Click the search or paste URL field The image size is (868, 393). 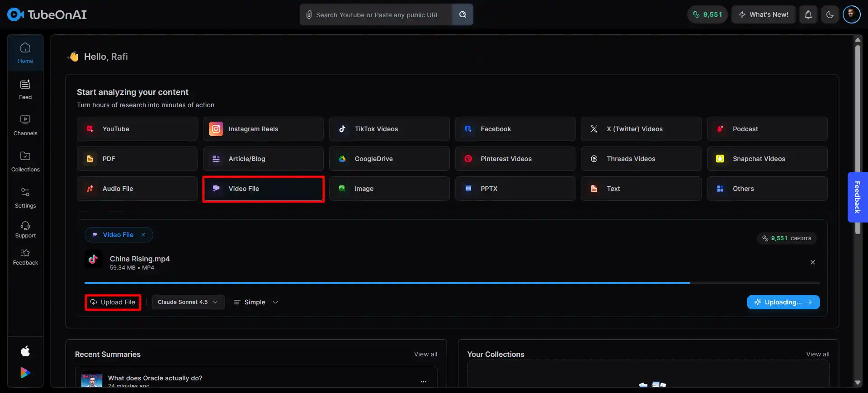pos(377,15)
